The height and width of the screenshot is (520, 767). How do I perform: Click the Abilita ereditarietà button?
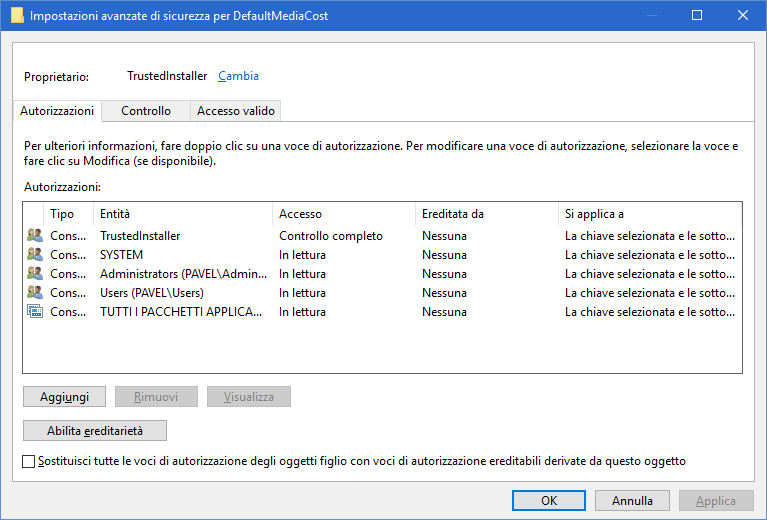(95, 431)
